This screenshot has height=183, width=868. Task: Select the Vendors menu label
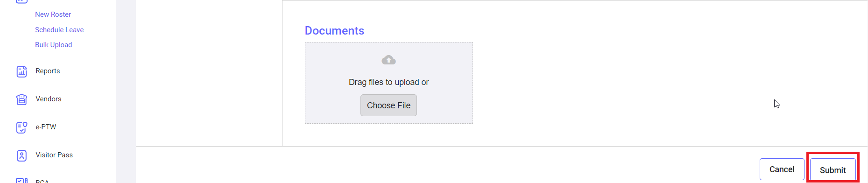[x=49, y=99]
